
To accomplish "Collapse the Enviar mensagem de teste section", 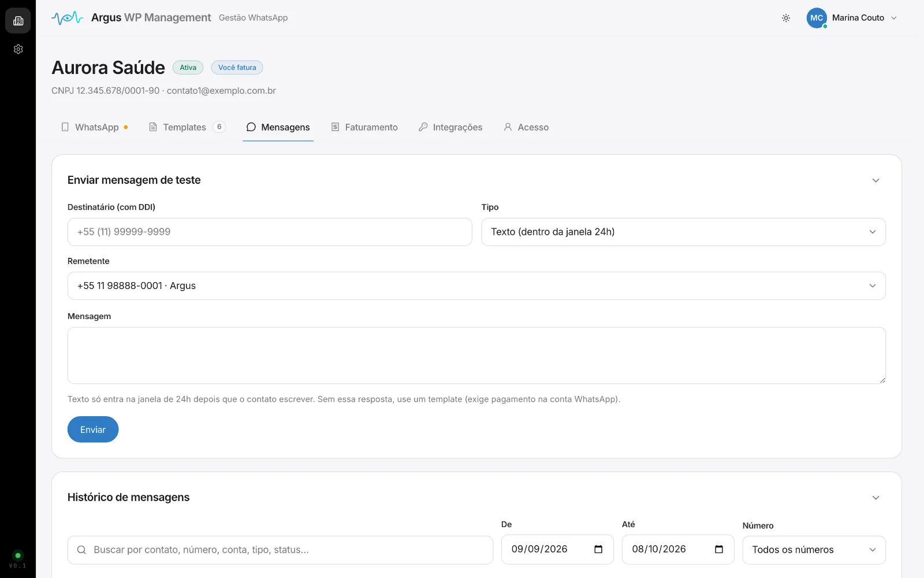I will click(x=875, y=180).
